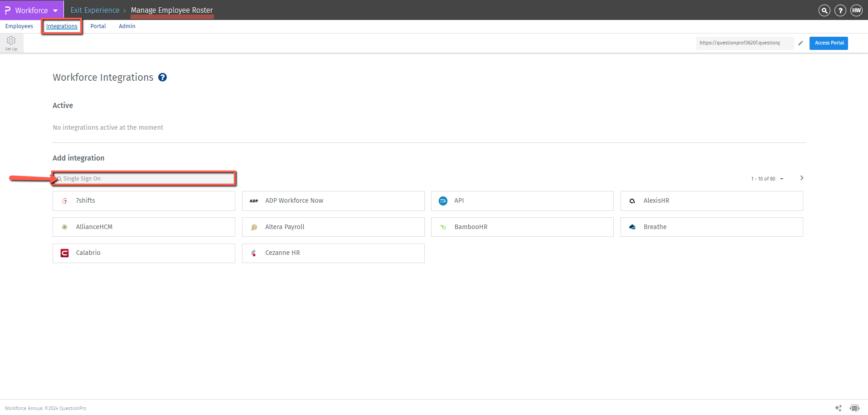Viewport: 868px width, 415px height.
Task: Open the HW user profile avatar
Action: click(856, 10)
